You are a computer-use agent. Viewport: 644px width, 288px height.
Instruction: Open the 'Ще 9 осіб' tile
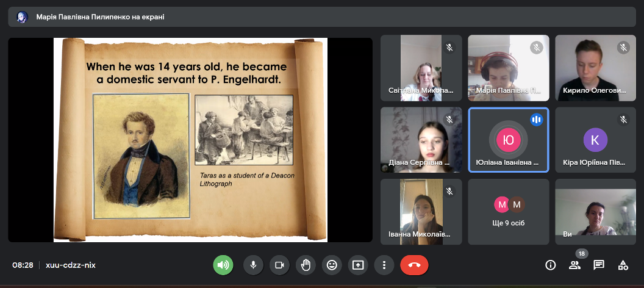tap(509, 212)
